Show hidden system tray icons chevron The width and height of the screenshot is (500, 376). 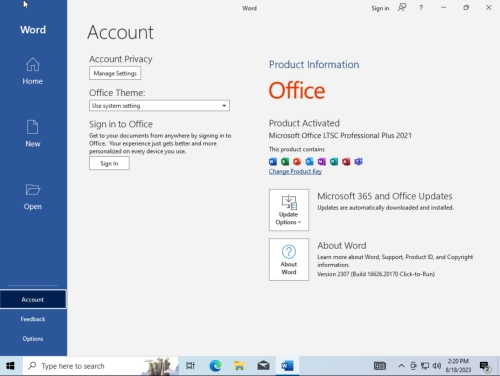tap(401, 366)
